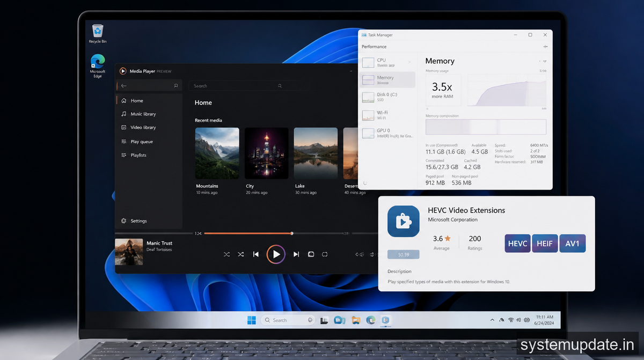Open Media Player Settings

pos(149,221)
